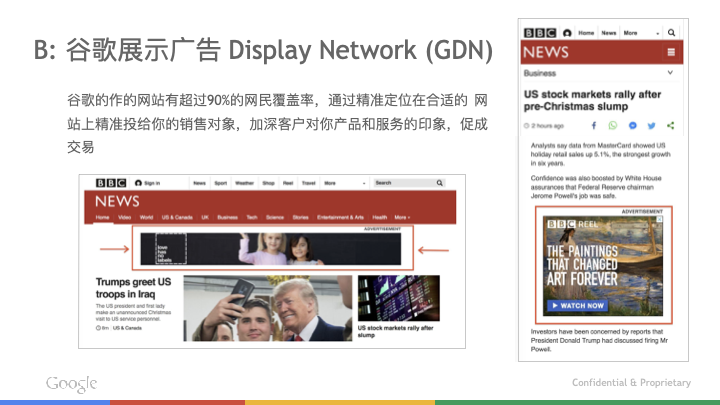Click 'The US president and first lady' summary

(133, 312)
